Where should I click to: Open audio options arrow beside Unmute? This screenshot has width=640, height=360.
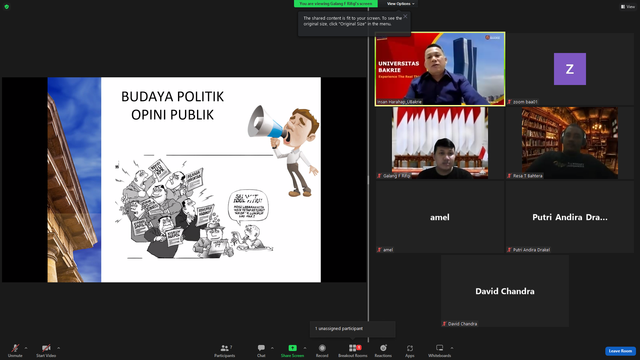pos(26,348)
